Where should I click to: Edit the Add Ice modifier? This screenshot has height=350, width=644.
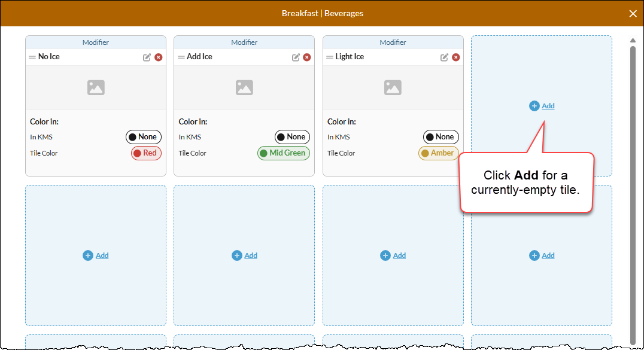tap(296, 57)
